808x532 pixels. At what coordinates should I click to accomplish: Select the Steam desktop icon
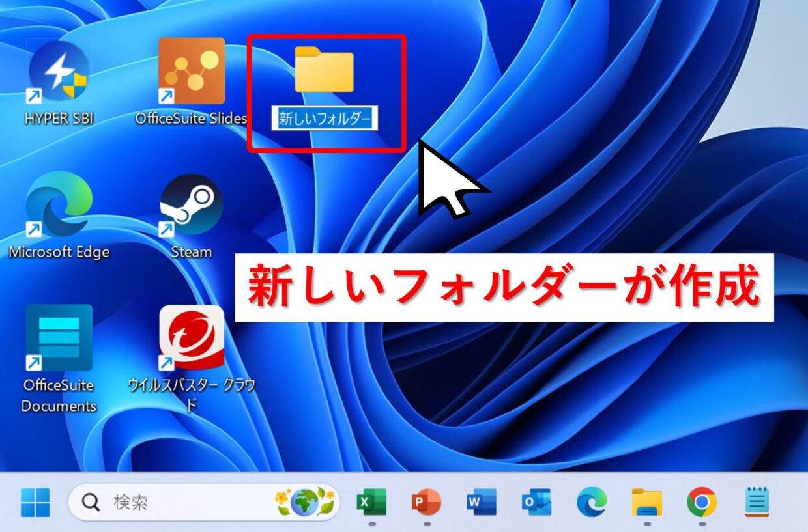pyautogui.click(x=192, y=204)
